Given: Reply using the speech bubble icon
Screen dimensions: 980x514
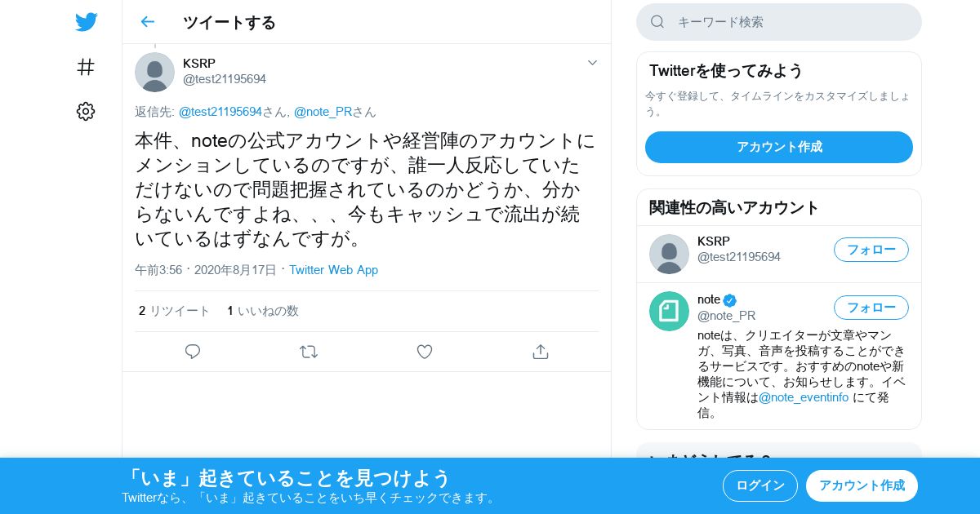Looking at the screenshot, I should click(x=193, y=352).
